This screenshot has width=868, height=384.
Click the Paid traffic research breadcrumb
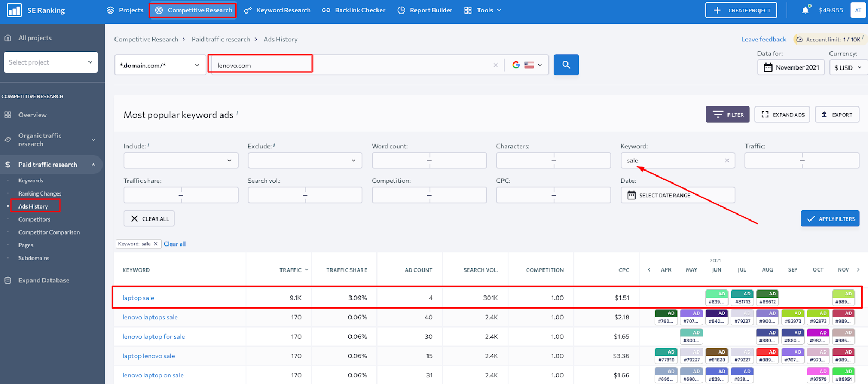pos(221,39)
